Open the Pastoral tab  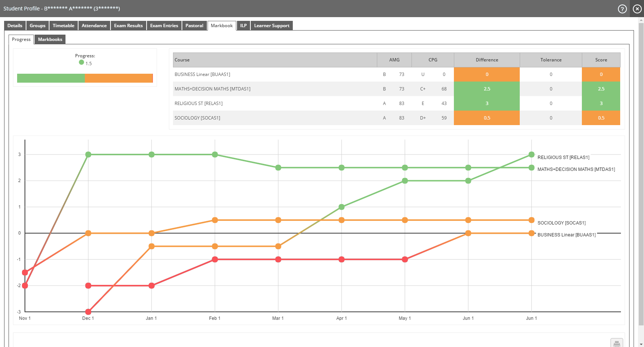tap(194, 26)
